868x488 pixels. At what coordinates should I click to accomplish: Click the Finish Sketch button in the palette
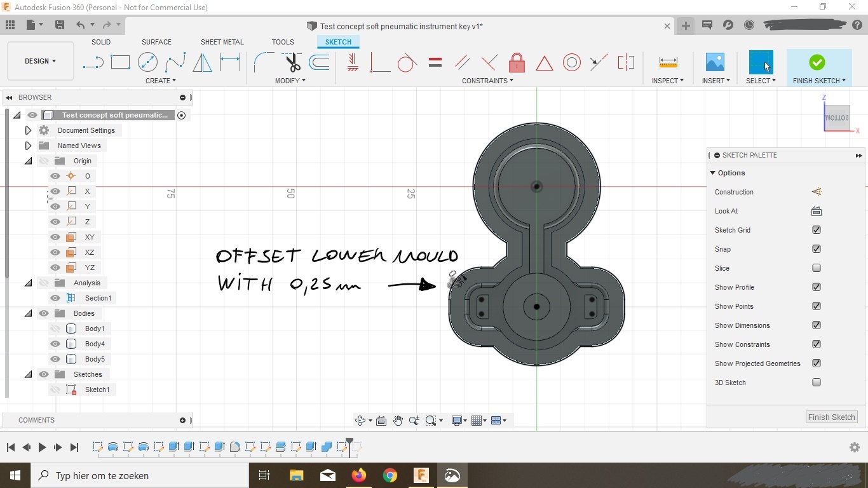click(832, 417)
